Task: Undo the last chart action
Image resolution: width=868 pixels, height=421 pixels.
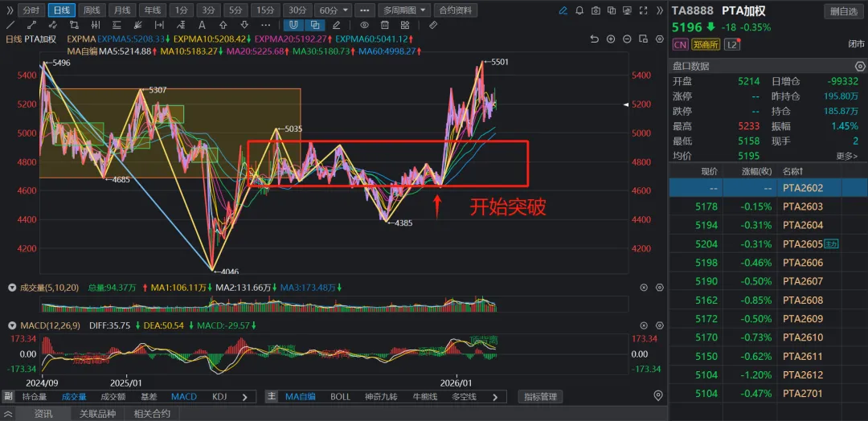Action: coord(595,39)
